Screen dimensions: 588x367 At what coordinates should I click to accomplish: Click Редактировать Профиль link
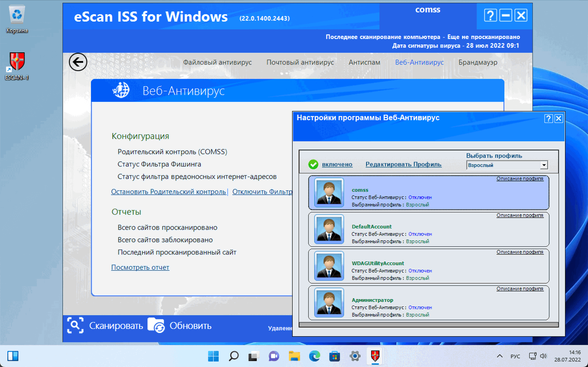pos(403,165)
